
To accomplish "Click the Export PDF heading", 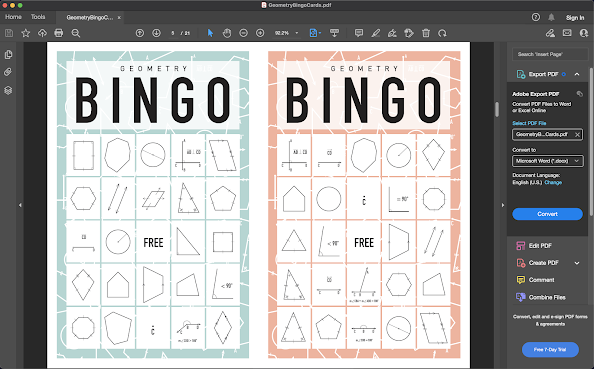I will tap(544, 74).
